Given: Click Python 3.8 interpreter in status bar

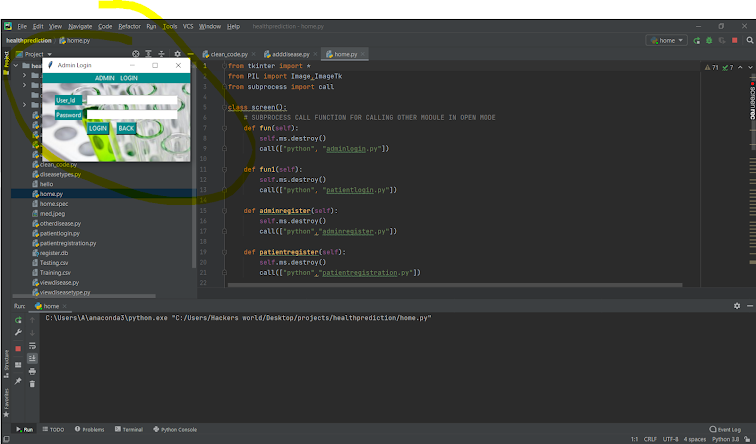Looking at the screenshot, I should pos(725,439).
